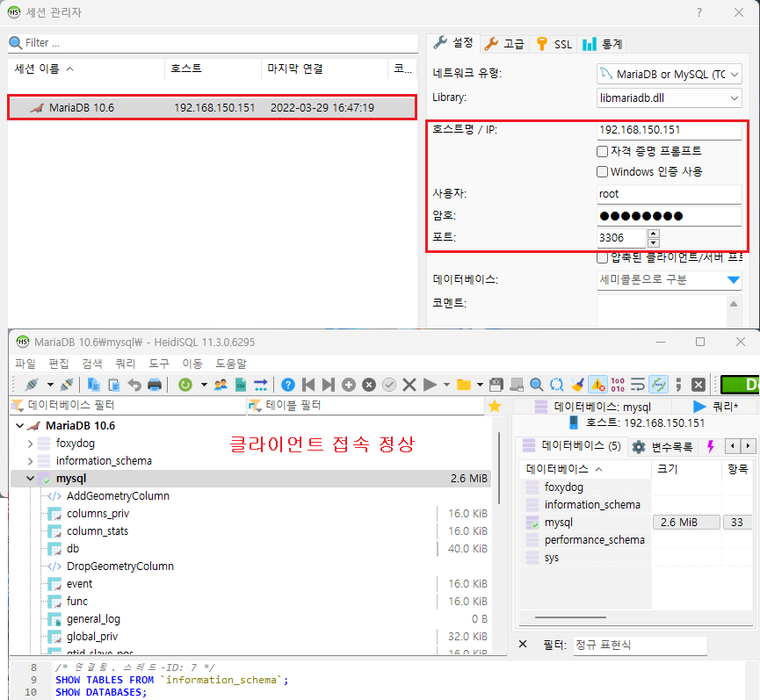Click the cancel editing X icon
760x700 pixels.
coord(409,385)
